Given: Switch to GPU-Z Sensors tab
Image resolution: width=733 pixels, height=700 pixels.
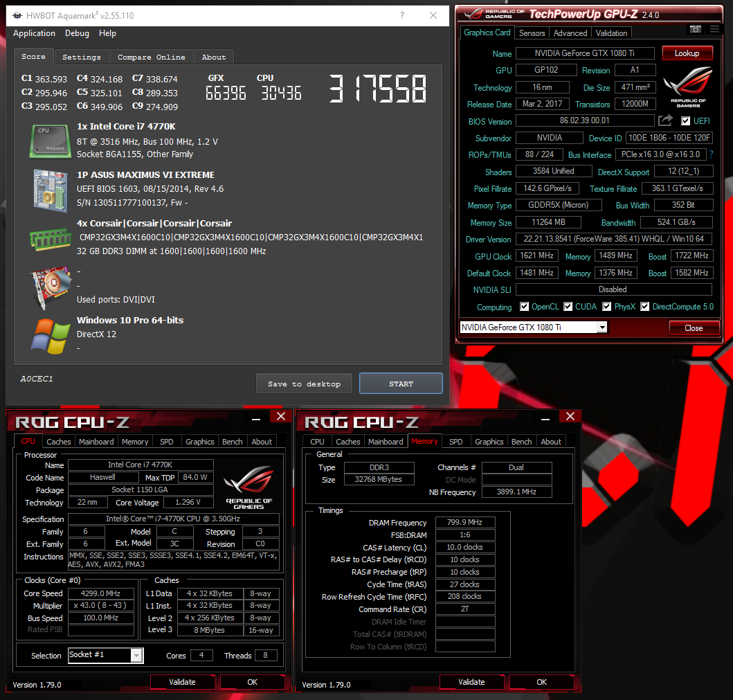Looking at the screenshot, I should pyautogui.click(x=532, y=33).
